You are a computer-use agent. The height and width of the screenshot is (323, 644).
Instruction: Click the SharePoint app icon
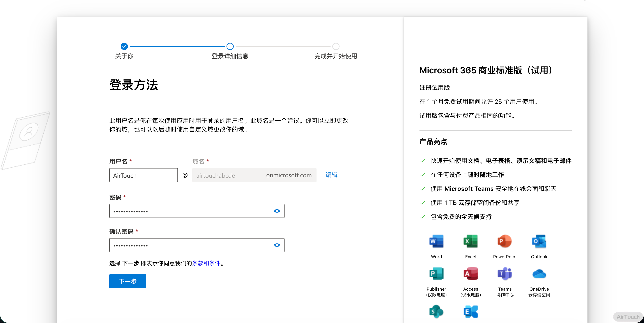point(436,311)
